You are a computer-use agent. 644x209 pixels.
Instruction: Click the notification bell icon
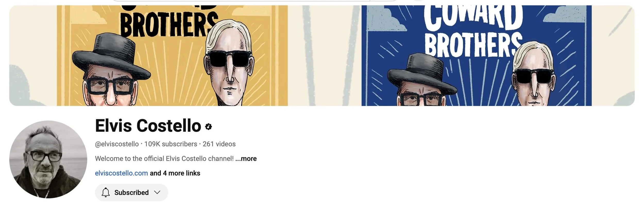[x=106, y=192]
